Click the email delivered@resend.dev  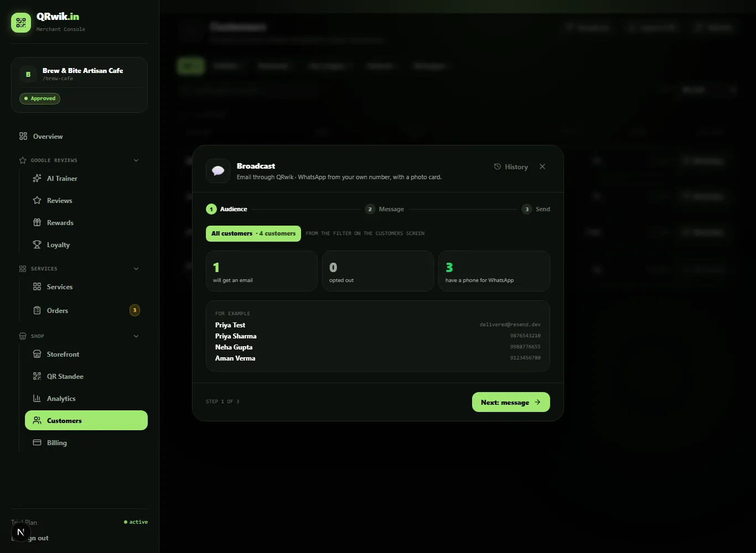coord(510,325)
